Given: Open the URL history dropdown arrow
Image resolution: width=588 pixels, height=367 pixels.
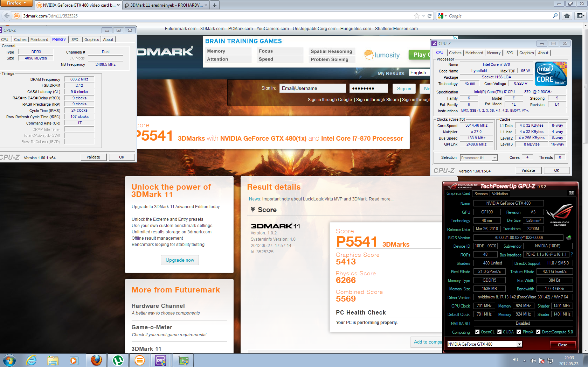Looking at the screenshot, I should [x=423, y=16].
